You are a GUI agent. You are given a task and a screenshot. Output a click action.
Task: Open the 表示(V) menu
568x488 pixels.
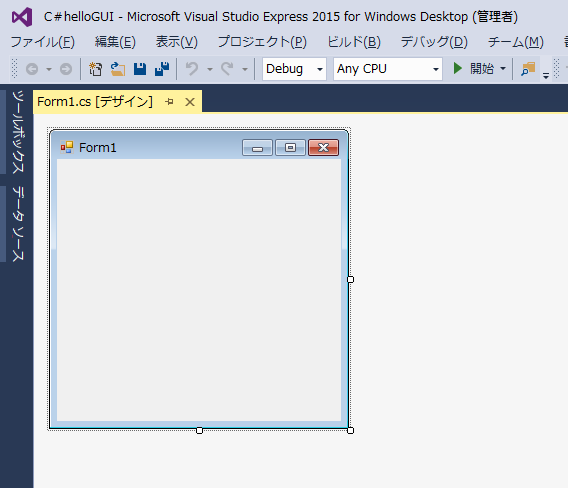pyautogui.click(x=177, y=42)
